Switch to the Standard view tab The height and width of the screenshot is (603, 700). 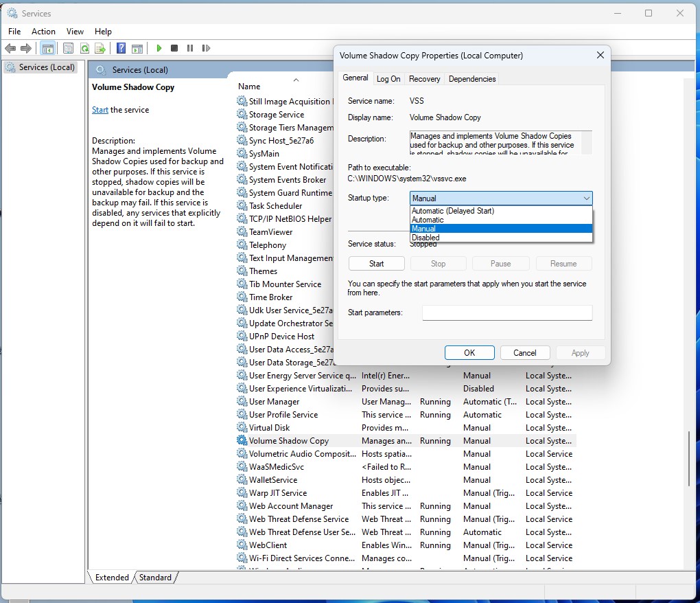click(155, 577)
